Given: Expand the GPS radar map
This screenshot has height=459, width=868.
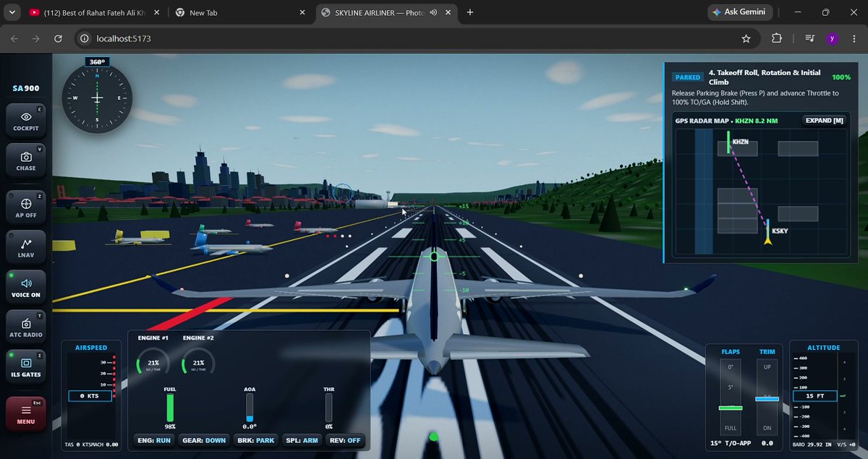Looking at the screenshot, I should [x=825, y=121].
